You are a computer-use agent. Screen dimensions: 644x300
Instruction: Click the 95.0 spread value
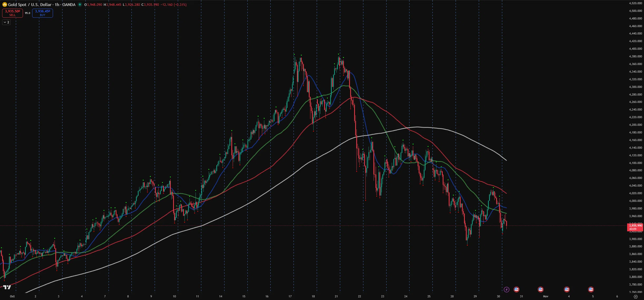pos(27,13)
